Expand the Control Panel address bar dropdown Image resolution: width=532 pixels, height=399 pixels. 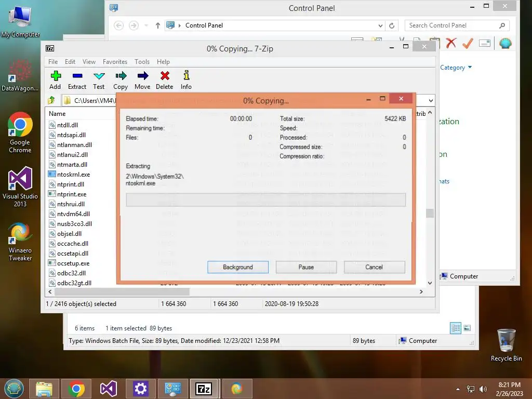[380, 25]
